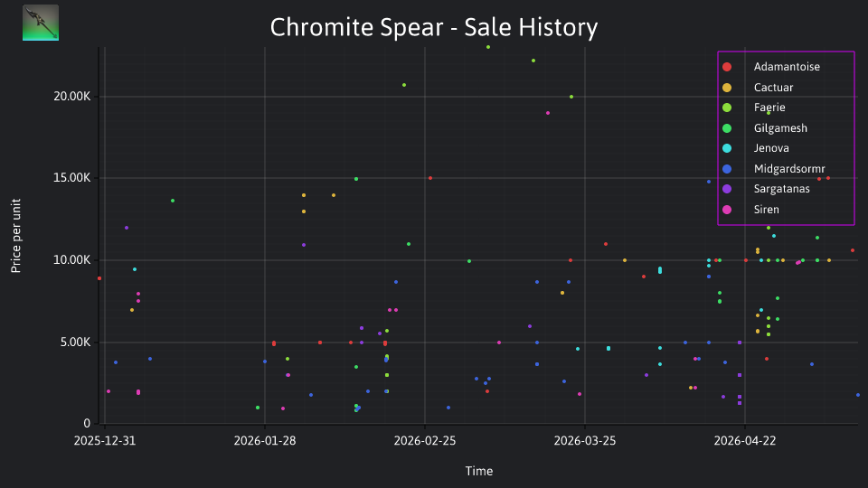The width and height of the screenshot is (868, 488).
Task: Hide the Faerie legend entry
Action: (769, 108)
